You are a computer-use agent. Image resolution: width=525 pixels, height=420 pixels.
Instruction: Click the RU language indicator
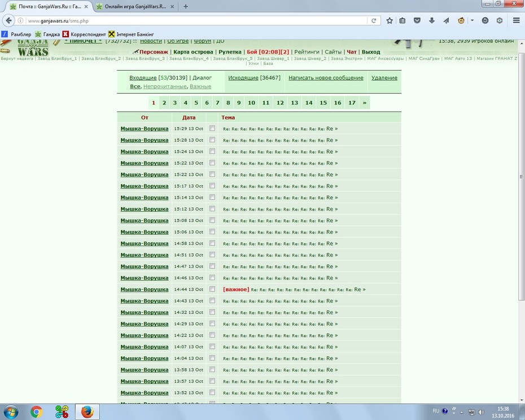click(x=436, y=411)
